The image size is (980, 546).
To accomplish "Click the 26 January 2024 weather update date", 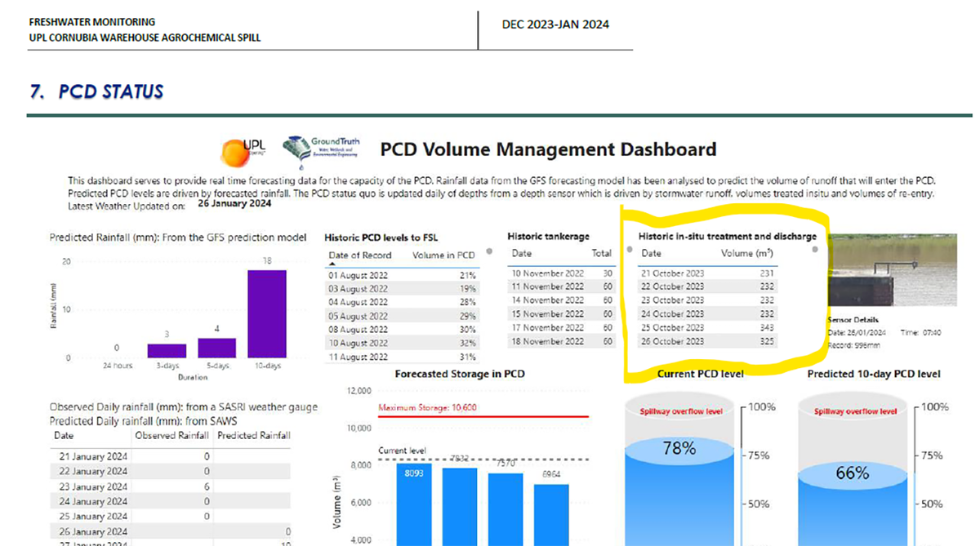I will coord(236,205).
